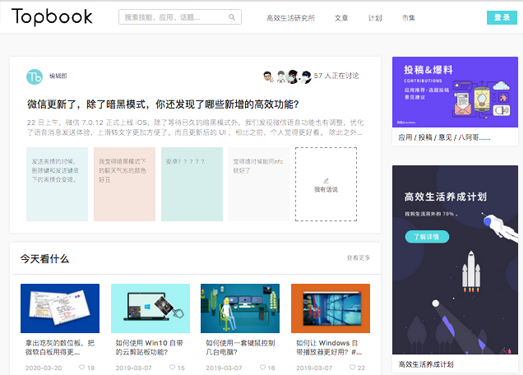523x375 pixels.
Task: Click the Topbook logo
Action: [52, 17]
